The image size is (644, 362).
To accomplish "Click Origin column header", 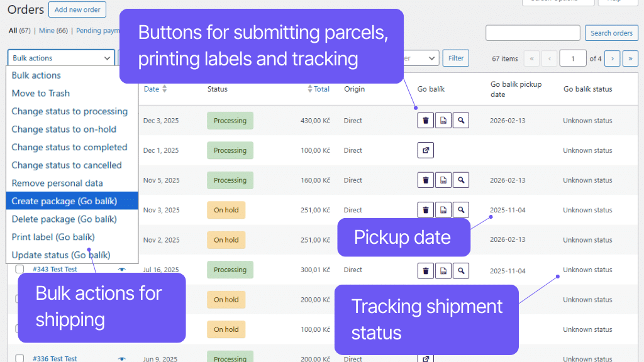I will pyautogui.click(x=354, y=89).
